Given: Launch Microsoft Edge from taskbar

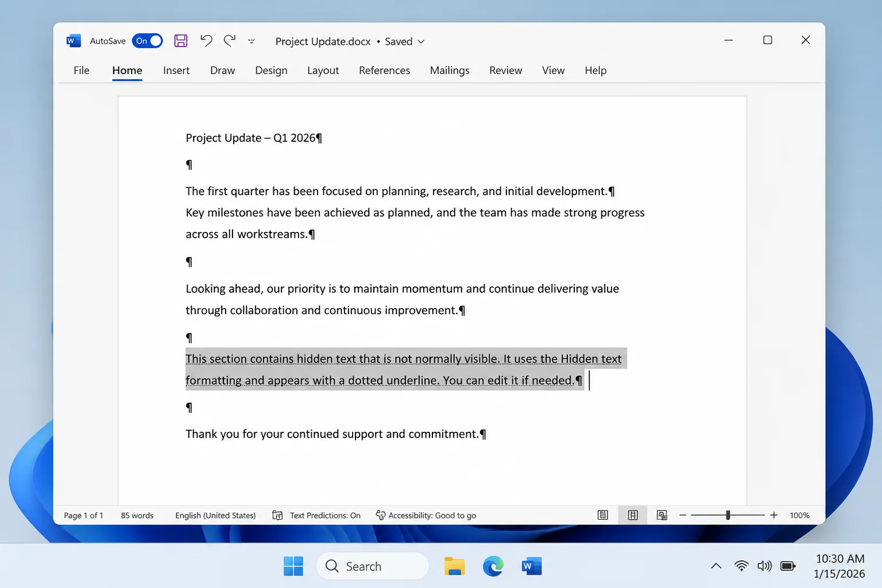Looking at the screenshot, I should pyautogui.click(x=493, y=566).
